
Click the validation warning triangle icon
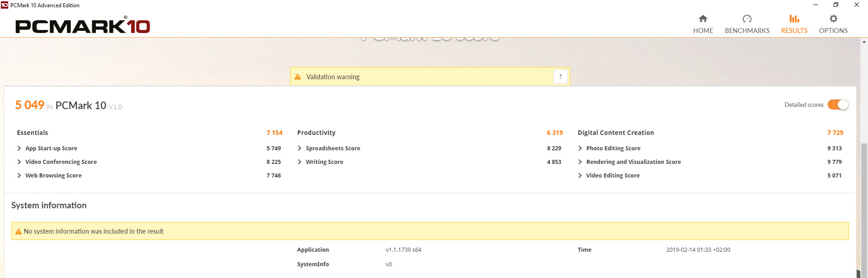pos(297,77)
